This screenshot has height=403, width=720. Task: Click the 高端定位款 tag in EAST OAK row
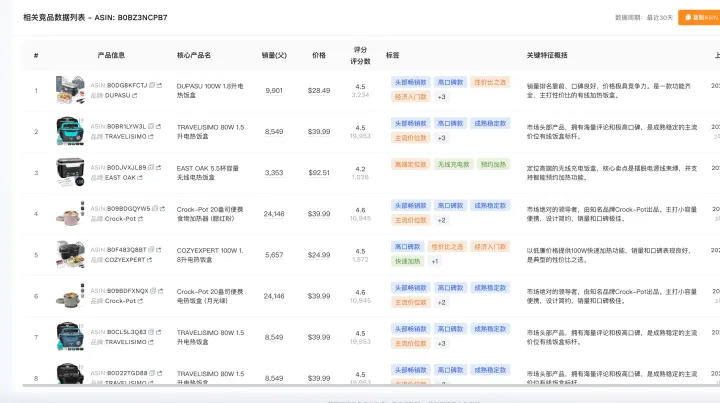click(x=411, y=164)
